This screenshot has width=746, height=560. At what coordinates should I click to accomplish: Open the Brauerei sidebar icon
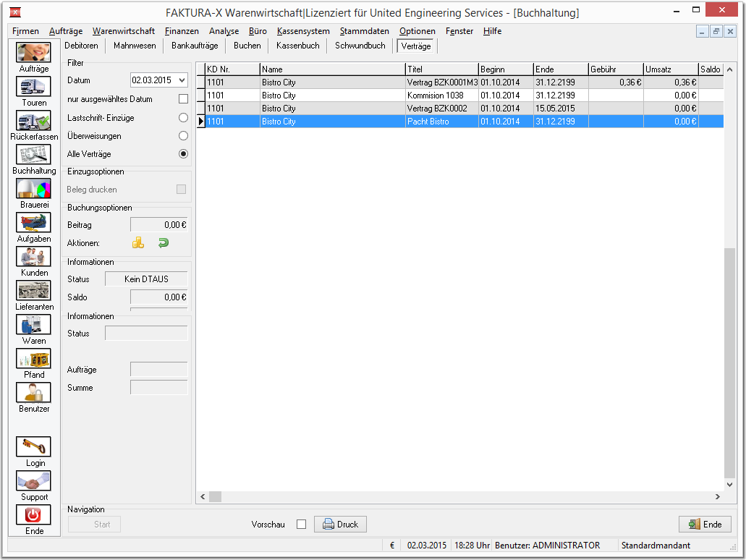(x=33, y=188)
